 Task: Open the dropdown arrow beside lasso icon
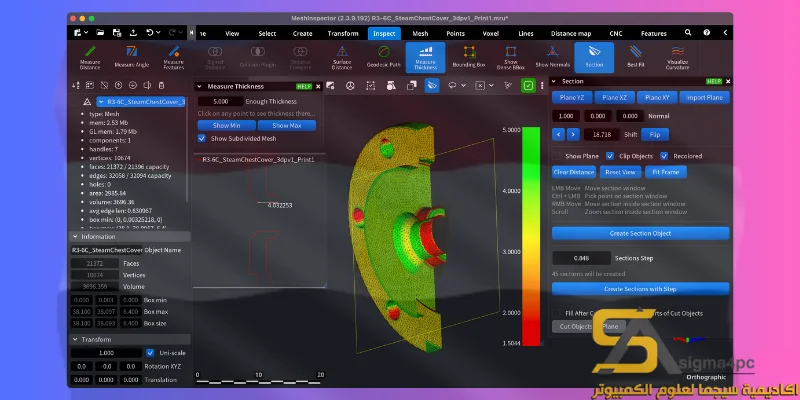(x=463, y=86)
